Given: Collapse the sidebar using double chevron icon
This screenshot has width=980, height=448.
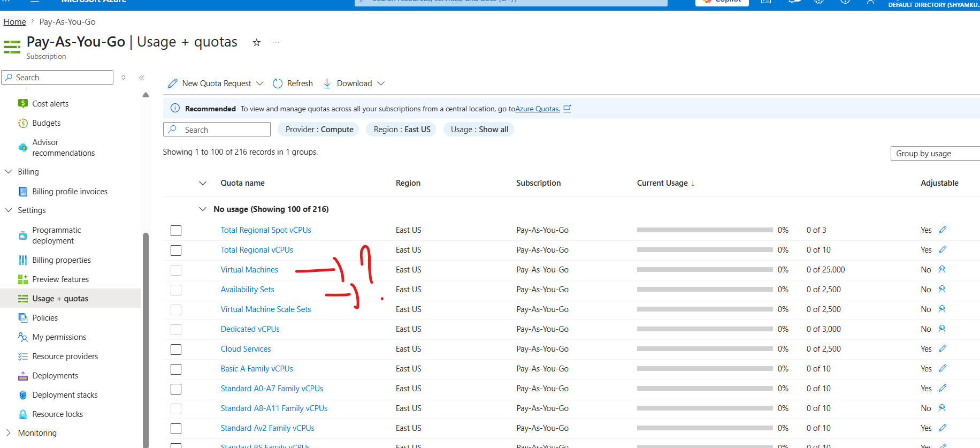Looking at the screenshot, I should (x=142, y=78).
